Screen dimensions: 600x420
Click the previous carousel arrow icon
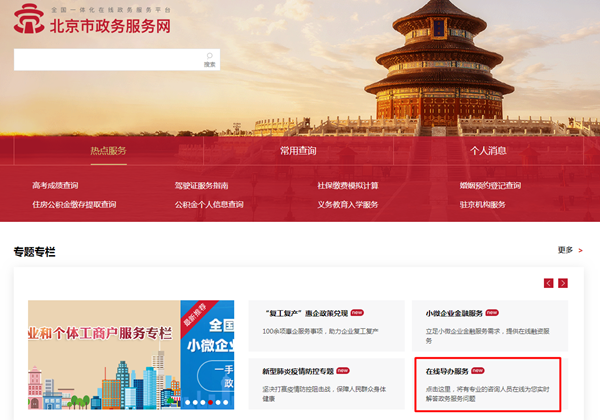coord(549,283)
